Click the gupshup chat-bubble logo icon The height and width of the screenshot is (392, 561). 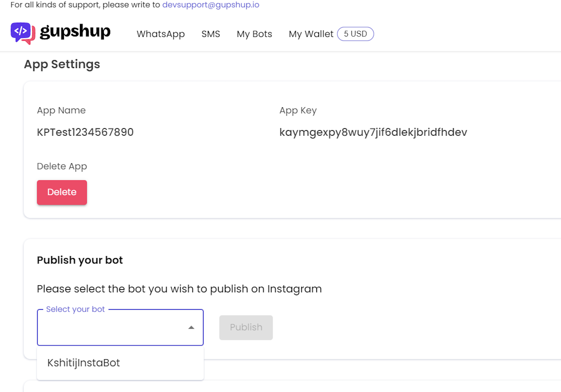(23, 33)
